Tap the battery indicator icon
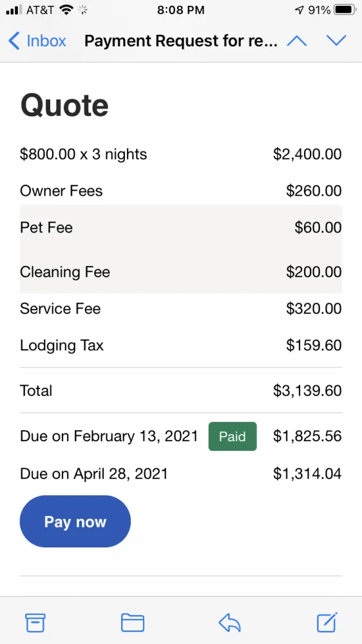This screenshot has width=362, height=644. 345,10
